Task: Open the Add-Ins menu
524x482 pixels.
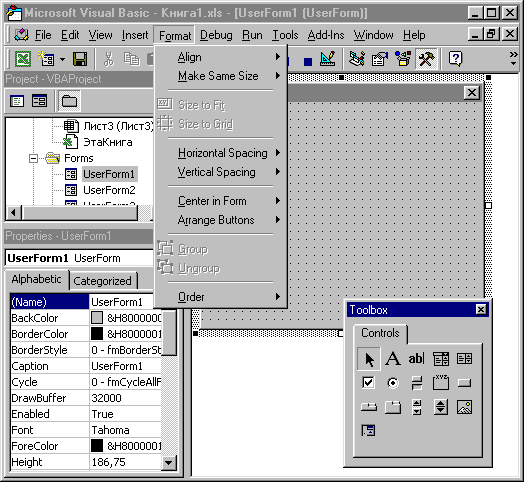Action: click(326, 35)
